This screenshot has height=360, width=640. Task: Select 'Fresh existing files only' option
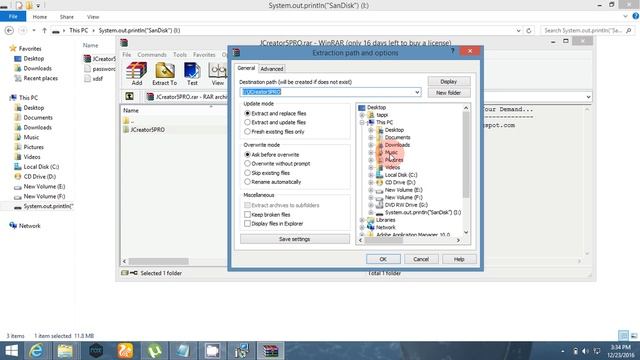[x=247, y=131]
